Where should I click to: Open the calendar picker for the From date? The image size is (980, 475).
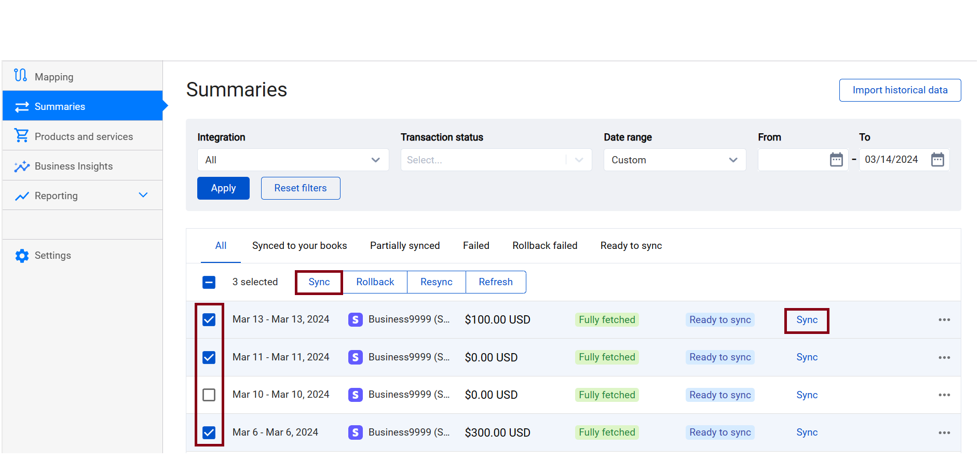tap(836, 160)
